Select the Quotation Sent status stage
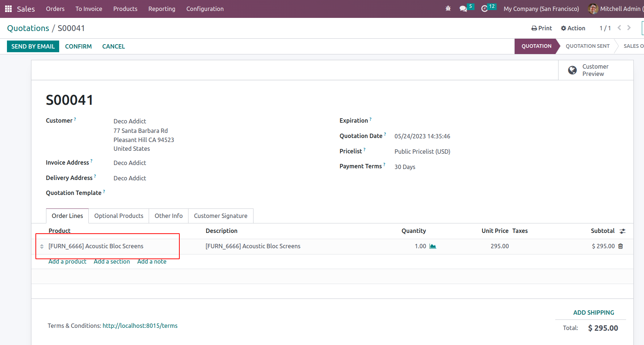Image resolution: width=644 pixels, height=345 pixels. coord(587,46)
